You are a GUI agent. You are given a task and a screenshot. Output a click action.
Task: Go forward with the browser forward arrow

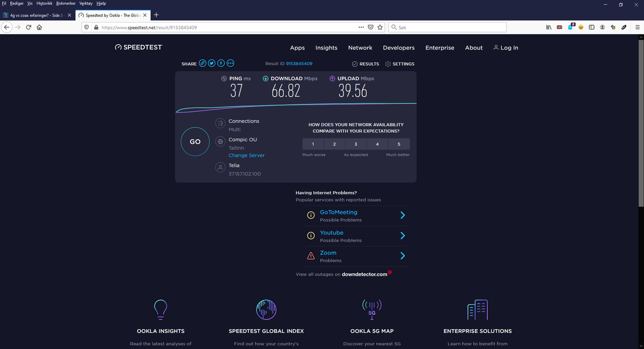point(18,27)
